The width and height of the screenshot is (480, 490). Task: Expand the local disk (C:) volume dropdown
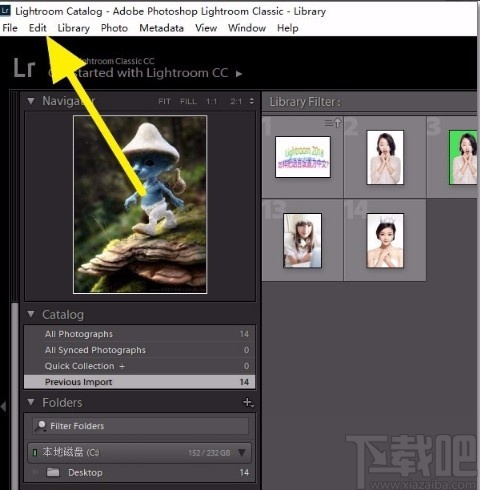[x=242, y=453]
